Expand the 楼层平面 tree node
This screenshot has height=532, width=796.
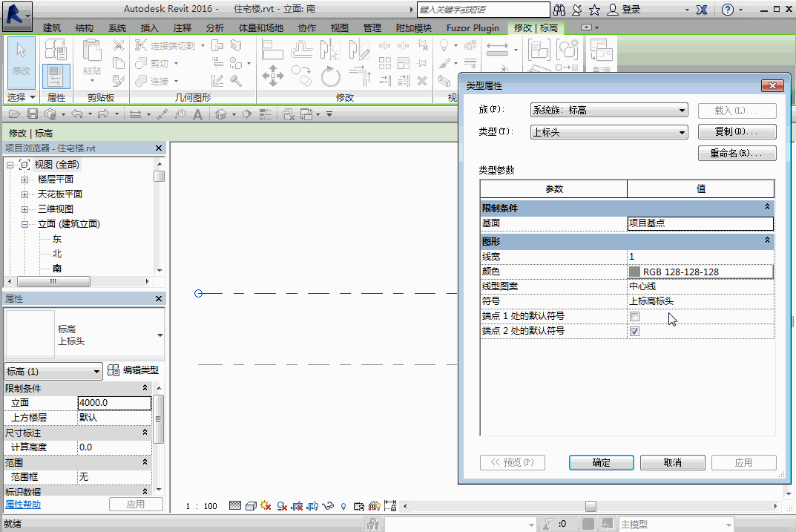(x=24, y=180)
